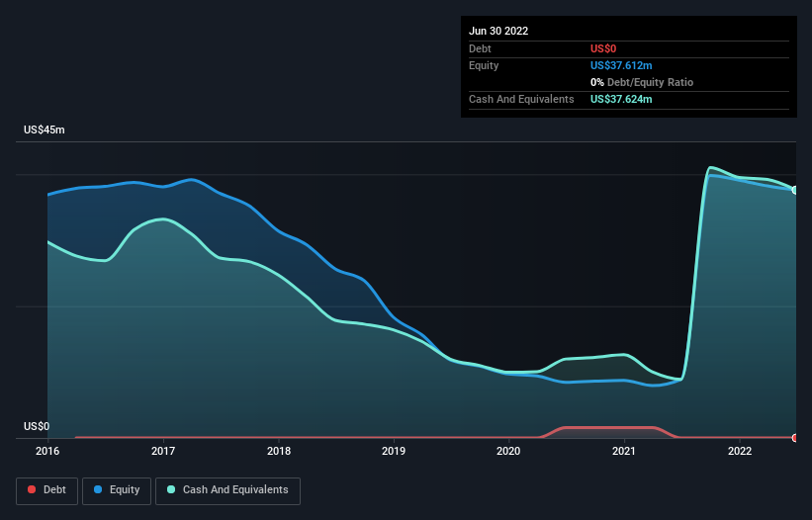The width and height of the screenshot is (812, 520).
Task: Toggle the Debt legend button
Action: point(46,490)
